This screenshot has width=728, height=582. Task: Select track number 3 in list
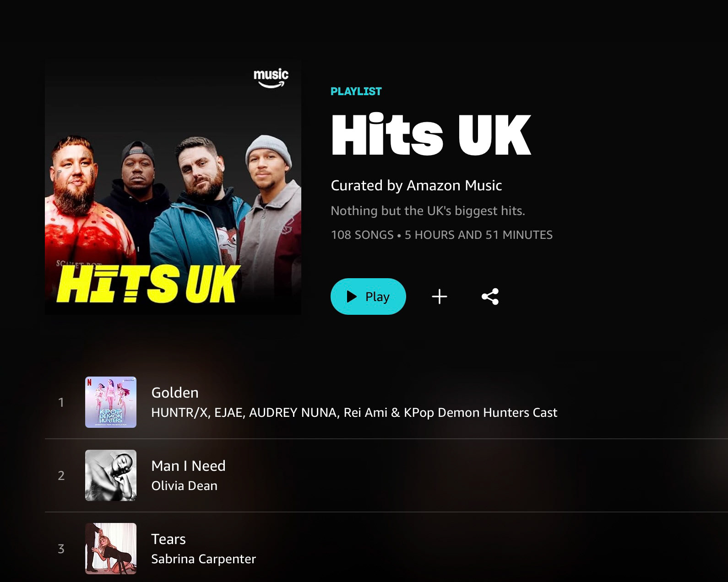[61, 549]
